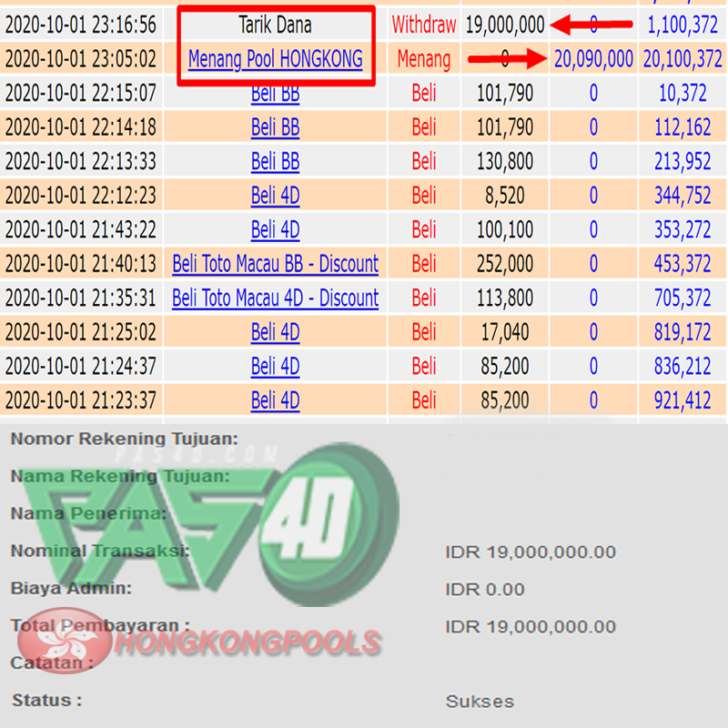728x728 pixels.
Task: Click the balance value 819,172
Action: point(682,332)
